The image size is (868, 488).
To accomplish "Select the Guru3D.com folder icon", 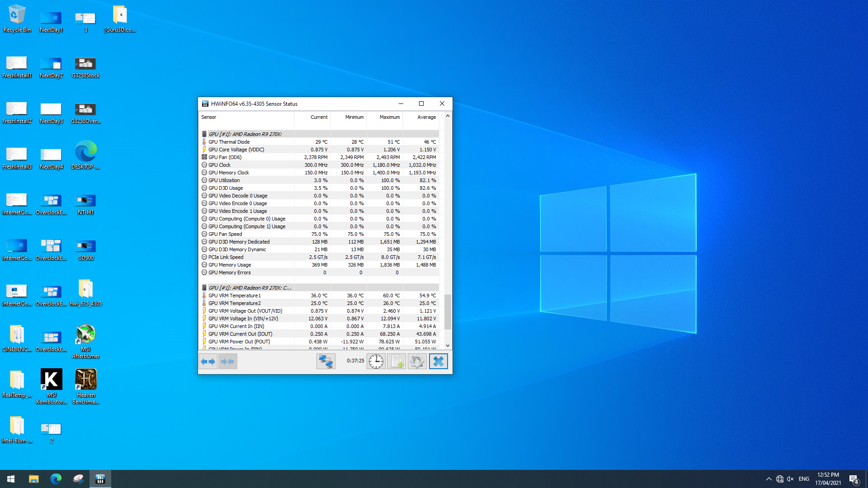I will [120, 19].
